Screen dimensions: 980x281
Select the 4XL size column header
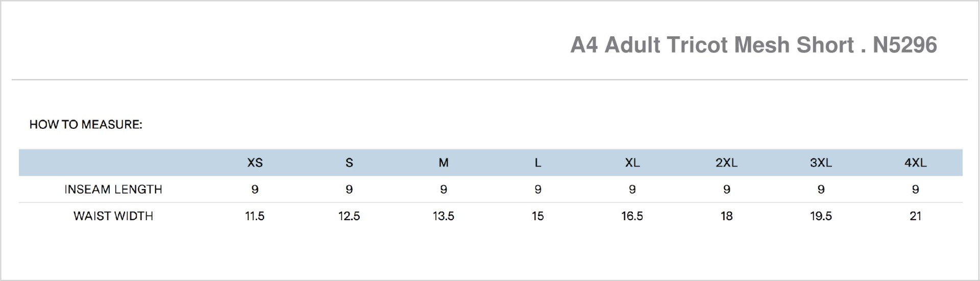[x=915, y=163]
